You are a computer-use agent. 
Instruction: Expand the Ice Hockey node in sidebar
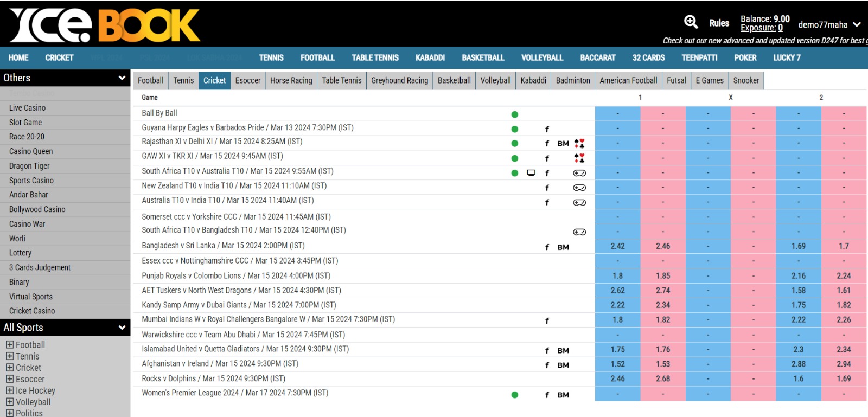click(x=10, y=390)
